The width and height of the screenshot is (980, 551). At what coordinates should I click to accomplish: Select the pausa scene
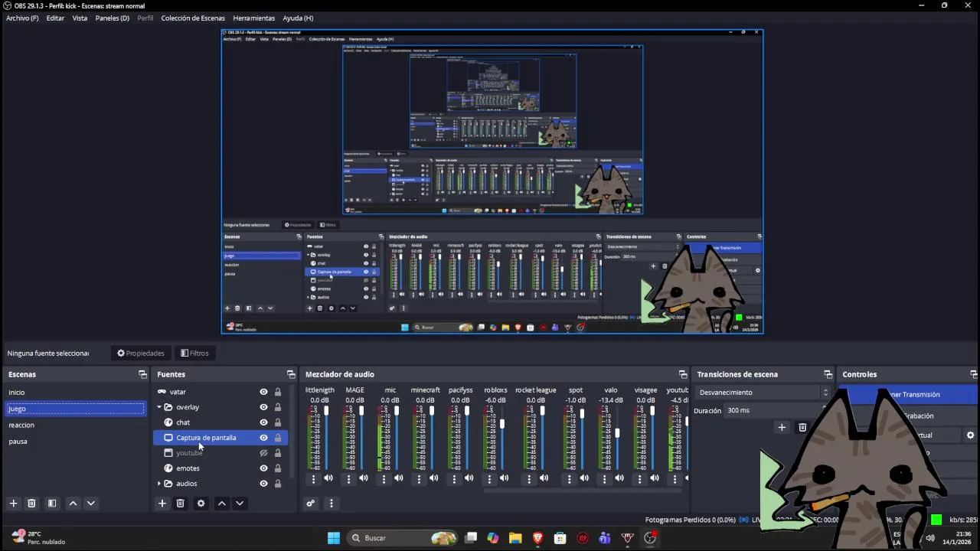tap(75, 442)
